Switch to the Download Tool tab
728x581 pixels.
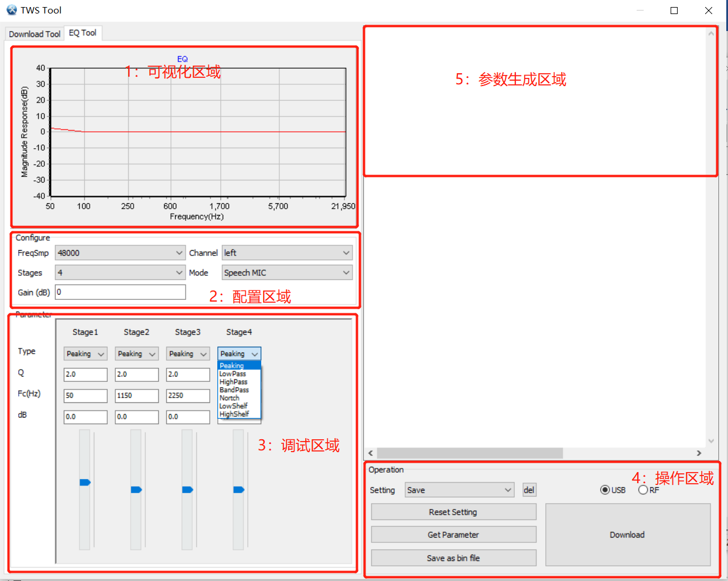click(x=35, y=34)
